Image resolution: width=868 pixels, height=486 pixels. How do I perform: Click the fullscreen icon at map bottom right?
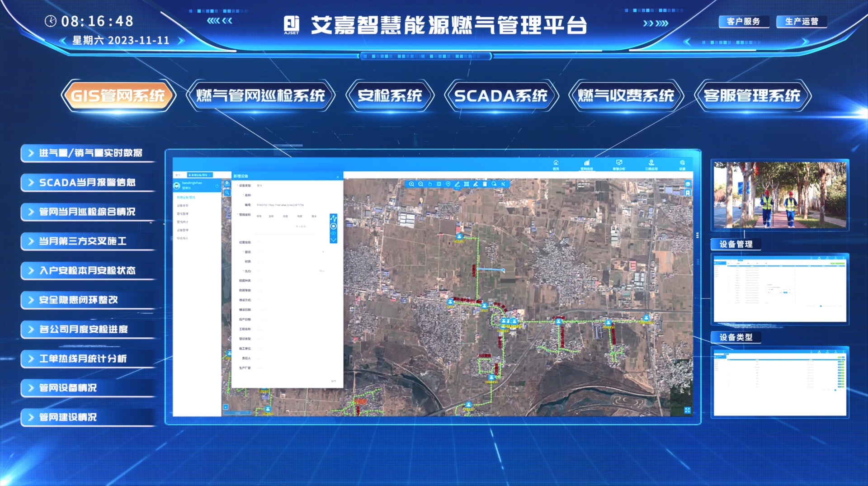pyautogui.click(x=687, y=410)
